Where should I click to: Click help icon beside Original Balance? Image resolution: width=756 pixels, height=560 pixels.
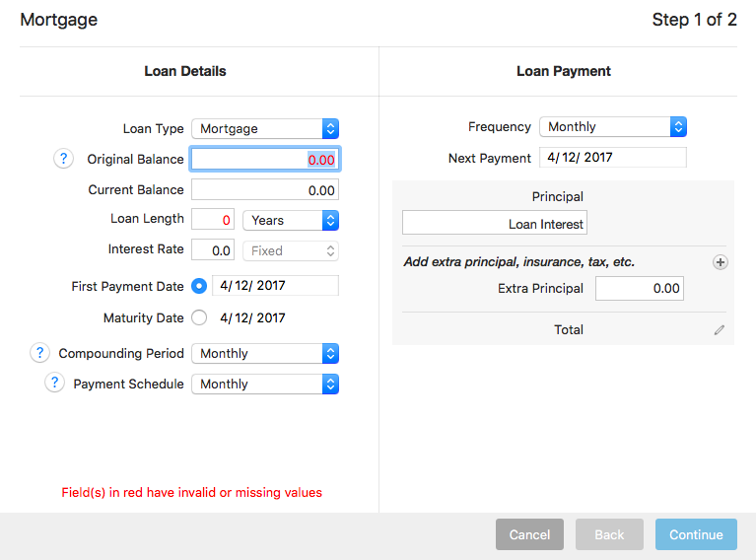[x=63, y=159]
